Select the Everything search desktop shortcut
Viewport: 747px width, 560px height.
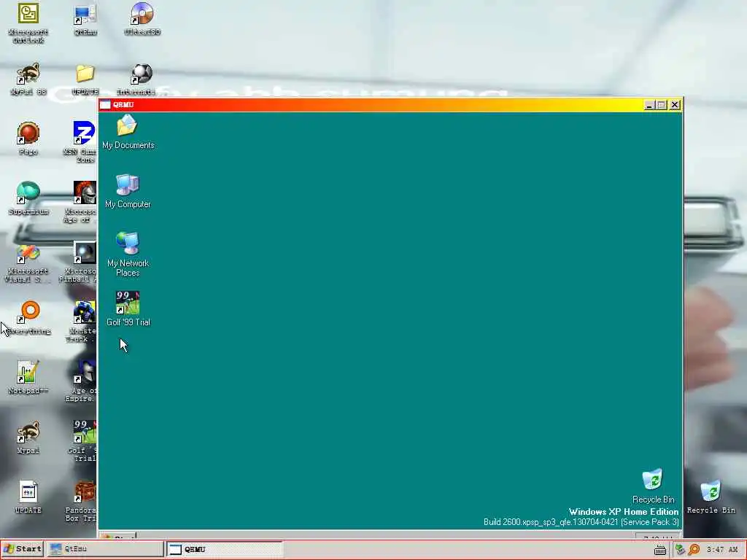pos(29,318)
